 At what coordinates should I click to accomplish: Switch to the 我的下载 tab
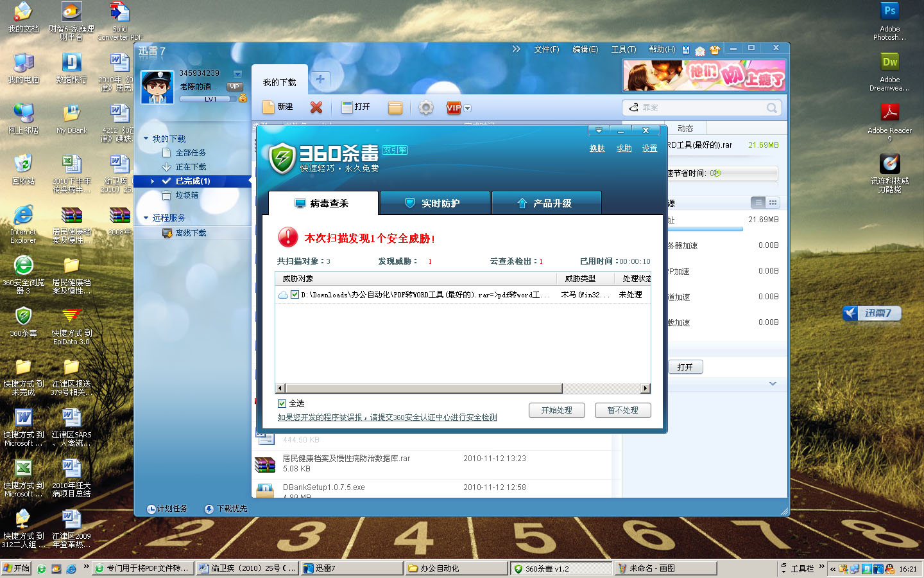[280, 82]
